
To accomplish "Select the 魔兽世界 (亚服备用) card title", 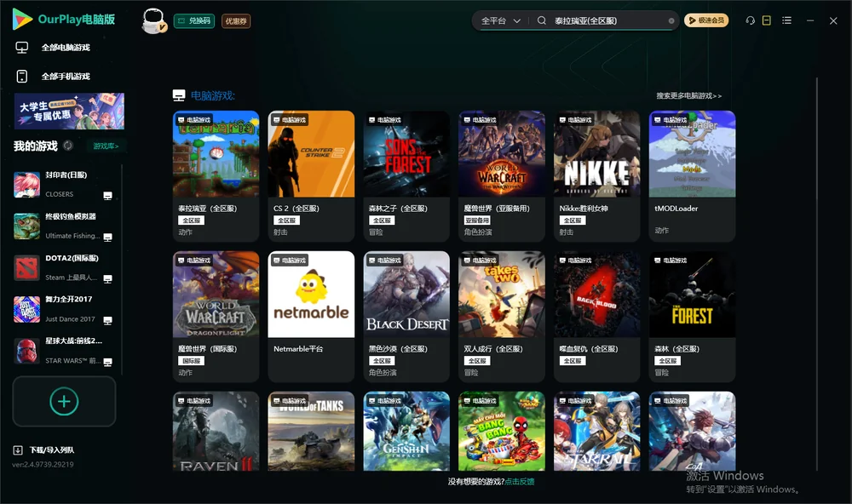I will tap(497, 209).
